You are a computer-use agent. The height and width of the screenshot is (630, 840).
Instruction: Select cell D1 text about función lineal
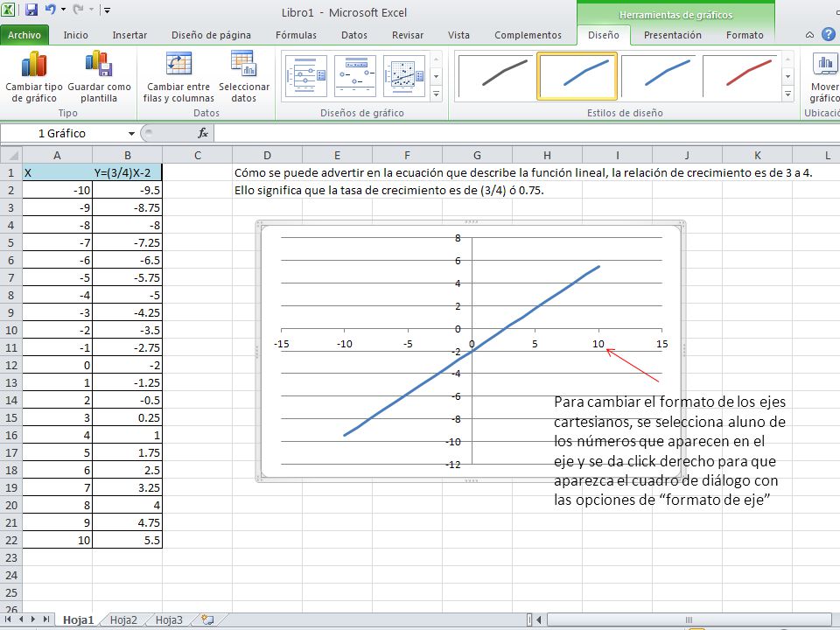[523, 172]
